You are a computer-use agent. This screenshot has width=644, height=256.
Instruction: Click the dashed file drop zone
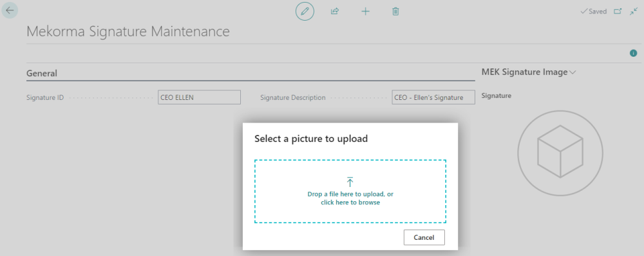tap(350, 192)
